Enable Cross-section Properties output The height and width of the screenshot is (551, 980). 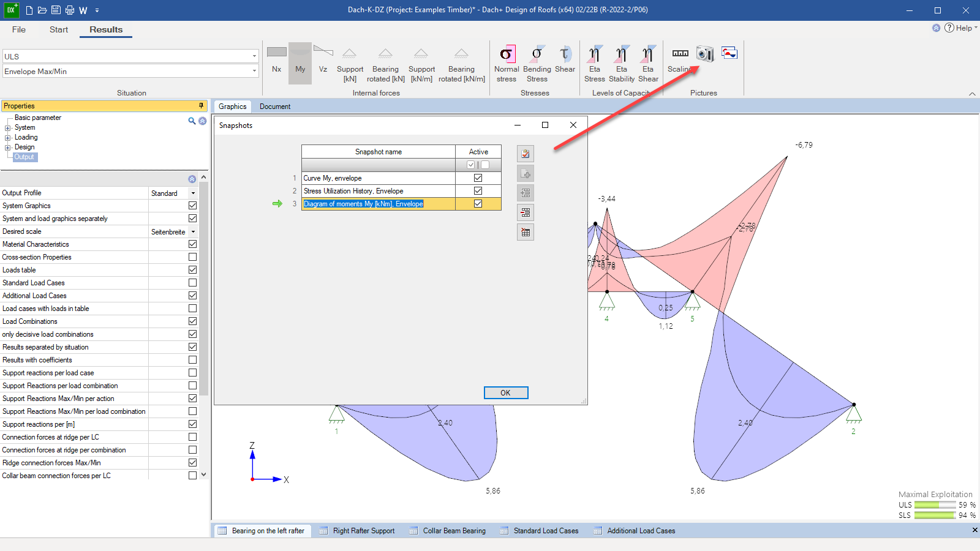tap(193, 257)
